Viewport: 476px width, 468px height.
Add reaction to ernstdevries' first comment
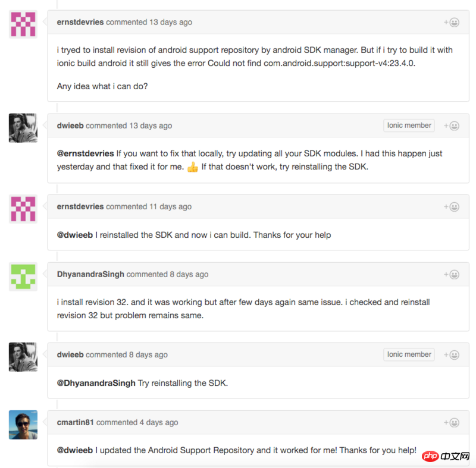452,23
